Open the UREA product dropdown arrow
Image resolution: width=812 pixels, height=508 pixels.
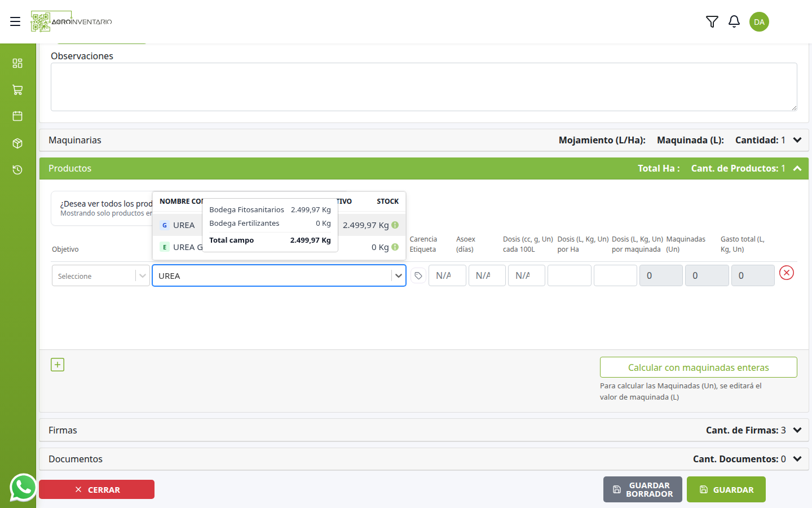pos(399,276)
